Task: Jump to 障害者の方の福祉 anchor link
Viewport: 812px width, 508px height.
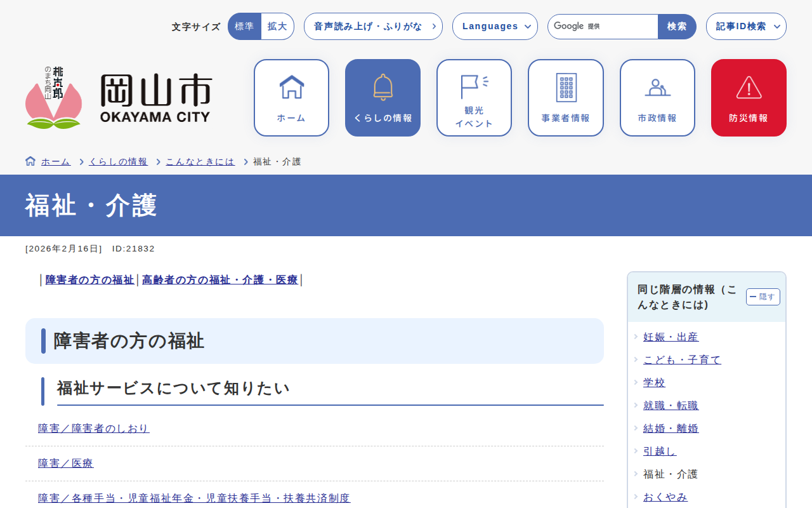Action: click(x=89, y=280)
